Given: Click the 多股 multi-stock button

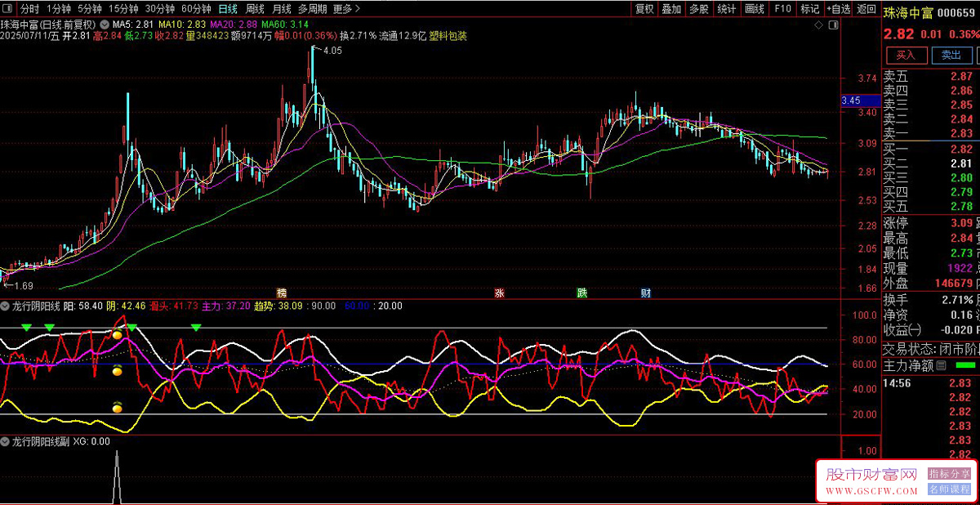Looking at the screenshot, I should [698, 9].
